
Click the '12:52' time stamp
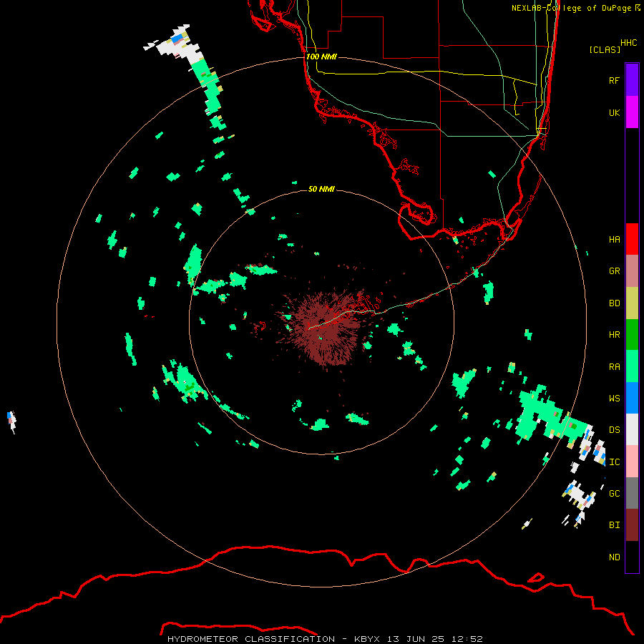[467, 639]
